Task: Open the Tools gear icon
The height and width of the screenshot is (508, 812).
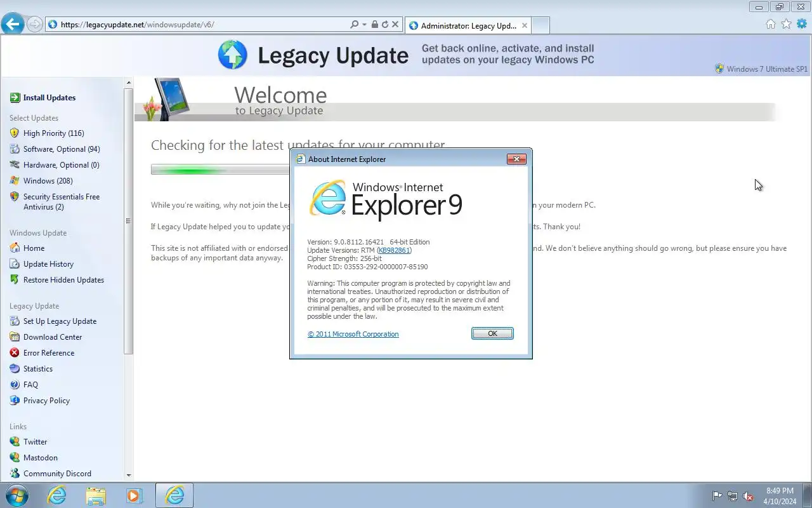Action: pyautogui.click(x=802, y=24)
